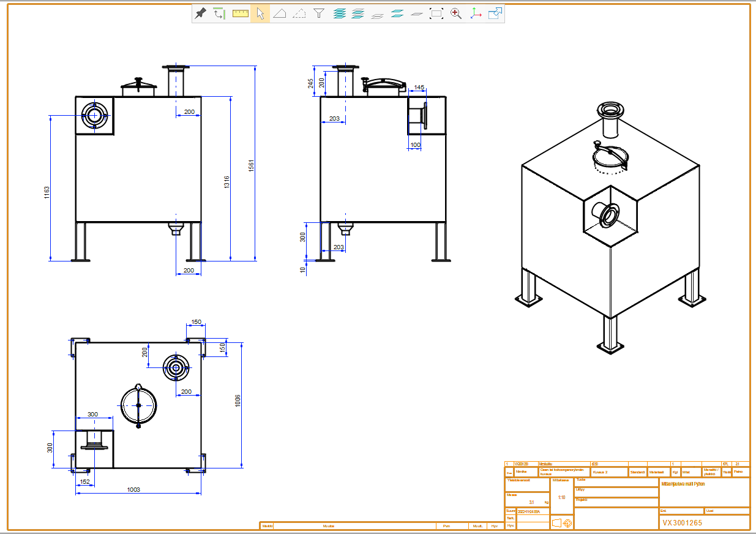The width and height of the screenshot is (756, 534).
Task: Click the solid-outline polygon icon
Action: point(280,13)
